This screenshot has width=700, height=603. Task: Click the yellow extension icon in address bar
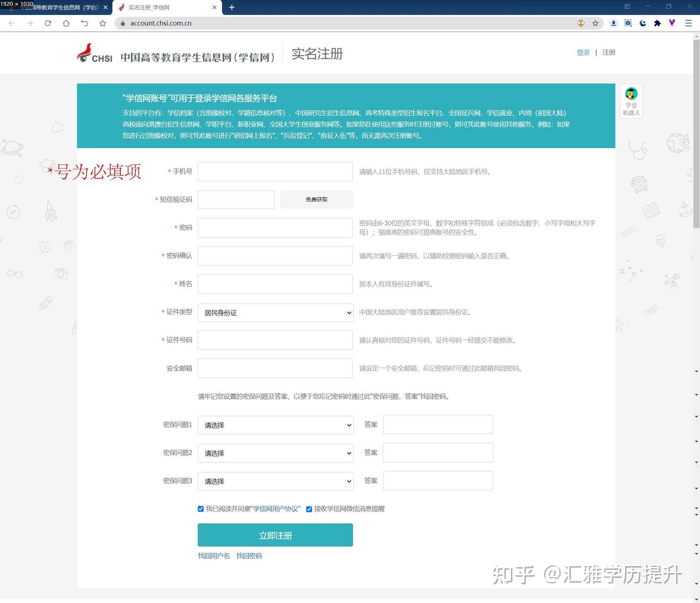(581, 23)
